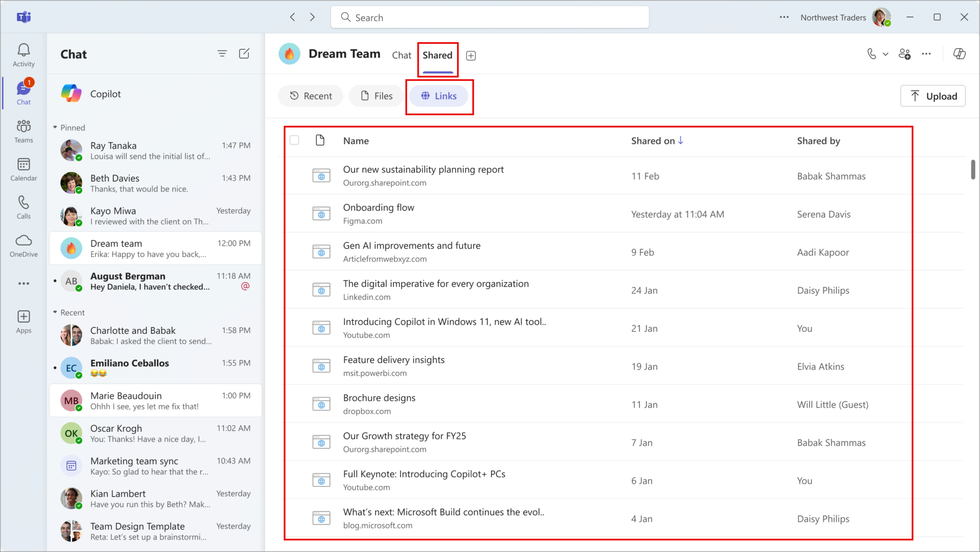Open Apps from the left sidebar

click(23, 321)
